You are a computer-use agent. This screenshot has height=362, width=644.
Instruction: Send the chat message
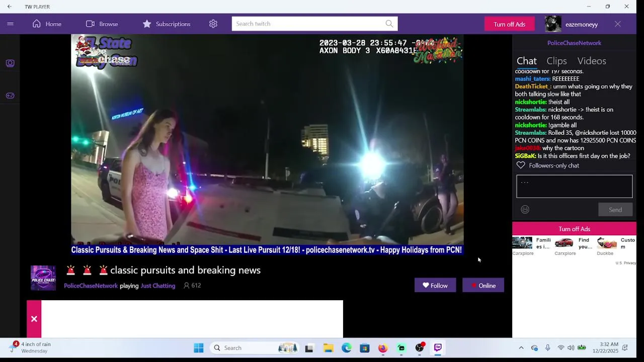tap(615, 210)
